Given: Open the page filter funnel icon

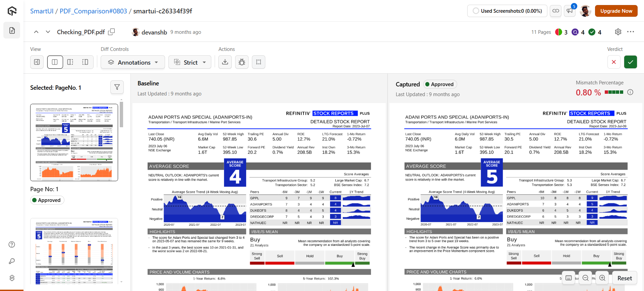Looking at the screenshot, I should coord(117,87).
